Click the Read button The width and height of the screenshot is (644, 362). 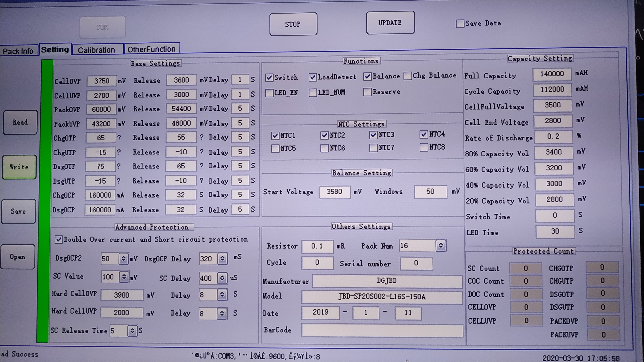[20, 122]
